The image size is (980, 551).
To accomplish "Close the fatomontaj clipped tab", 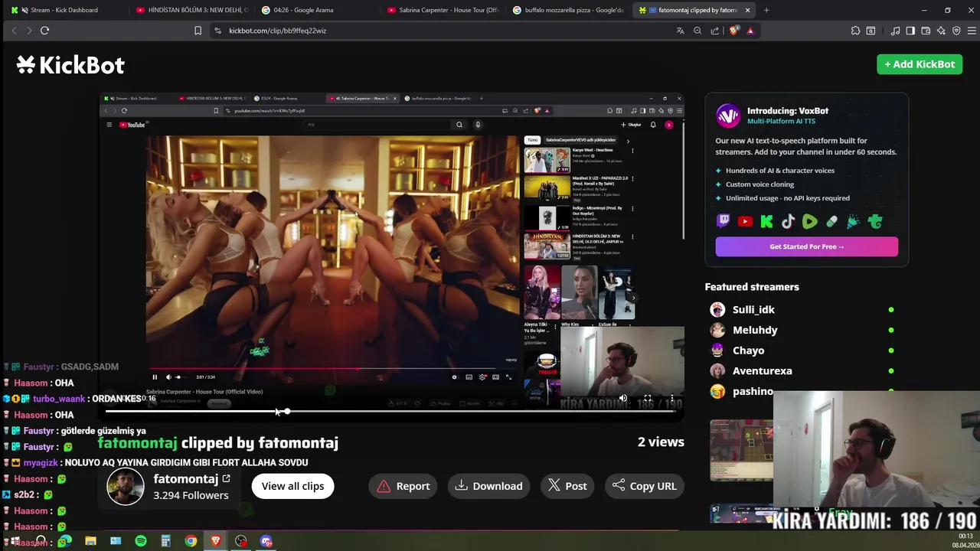I will (x=747, y=10).
